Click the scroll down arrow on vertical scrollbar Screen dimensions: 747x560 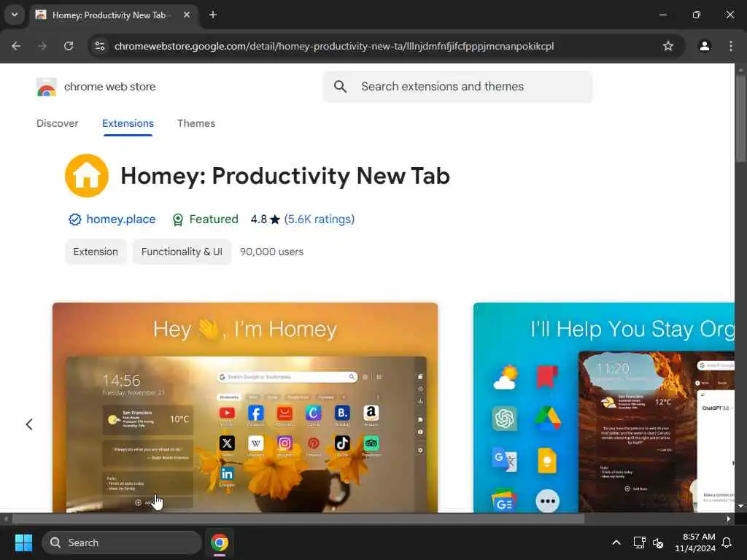point(740,506)
